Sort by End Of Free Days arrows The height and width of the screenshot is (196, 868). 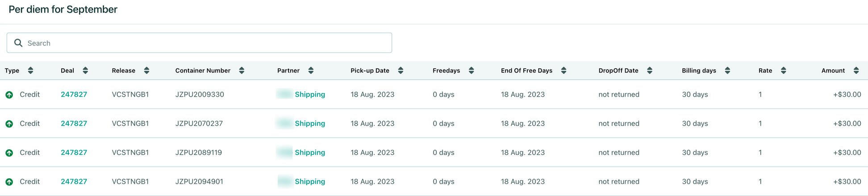tap(563, 70)
